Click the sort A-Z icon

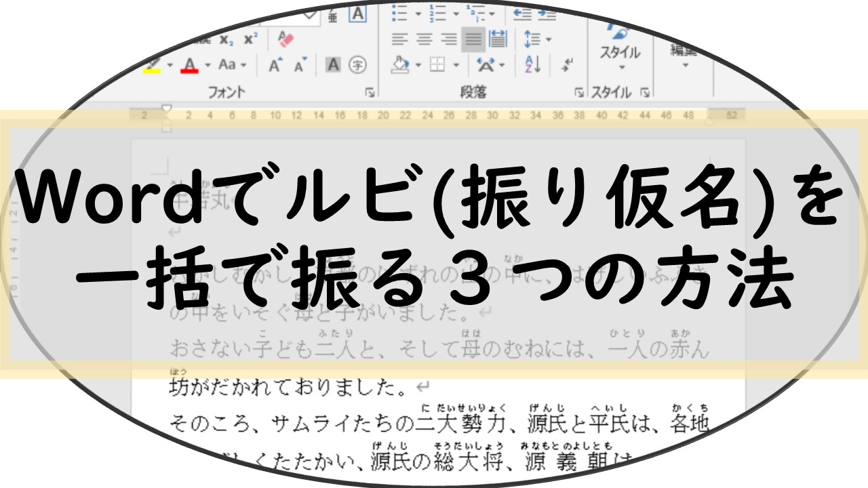pos(533,65)
